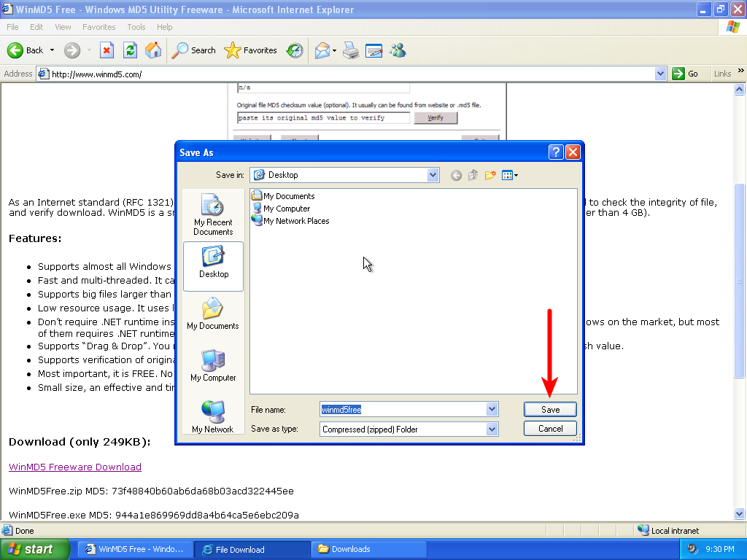The width and height of the screenshot is (747, 560).
Task: Click the Save button
Action: tap(550, 410)
